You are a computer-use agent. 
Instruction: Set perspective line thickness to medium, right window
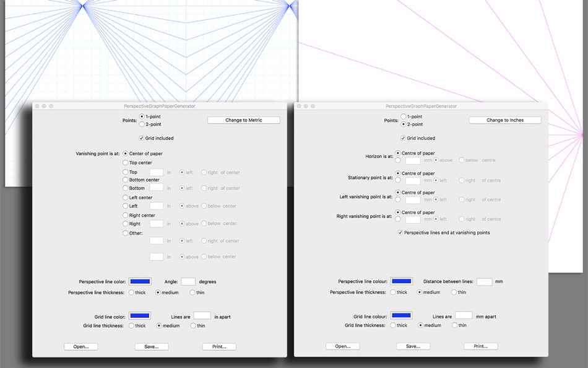tap(420, 292)
